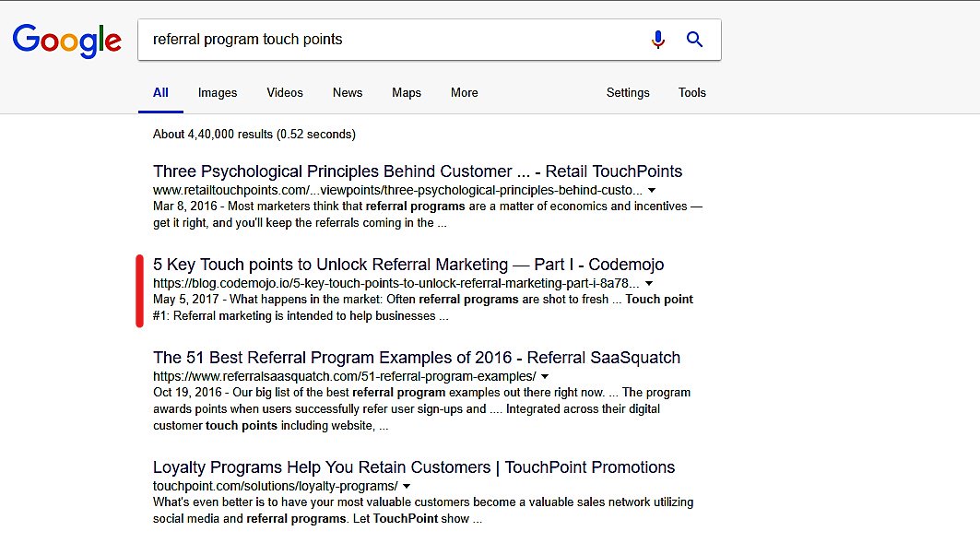Click the www.retailtouchpoints.com URL text

[397, 190]
